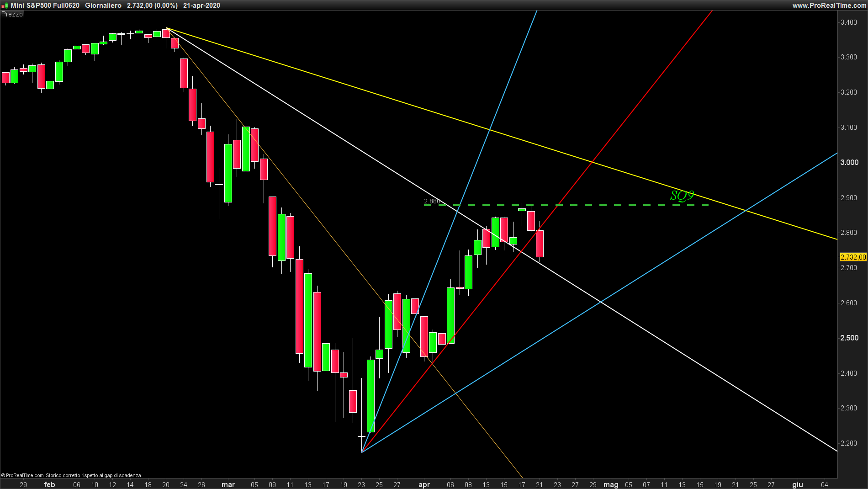Click the feb month label on time axis
The height and width of the screenshot is (489, 868).
pyautogui.click(x=49, y=484)
